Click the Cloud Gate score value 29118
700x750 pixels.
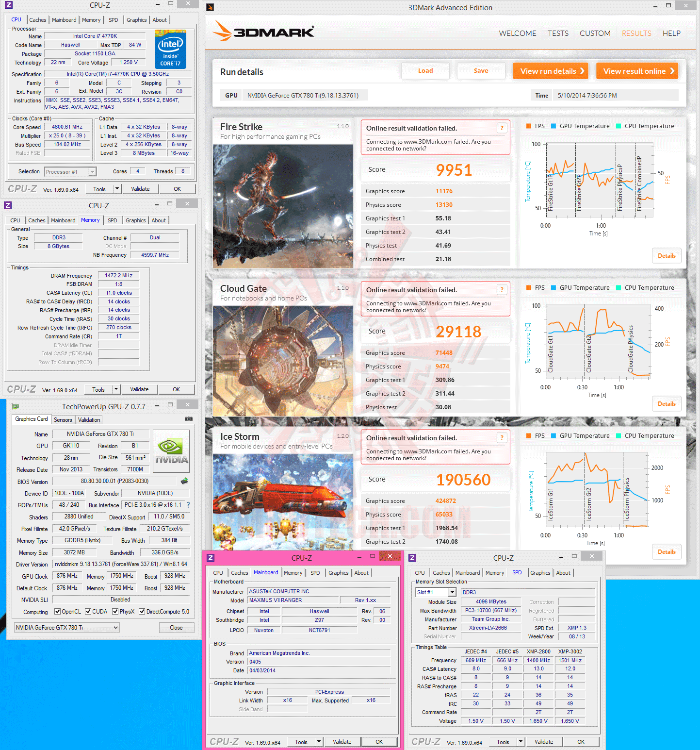[458, 332]
